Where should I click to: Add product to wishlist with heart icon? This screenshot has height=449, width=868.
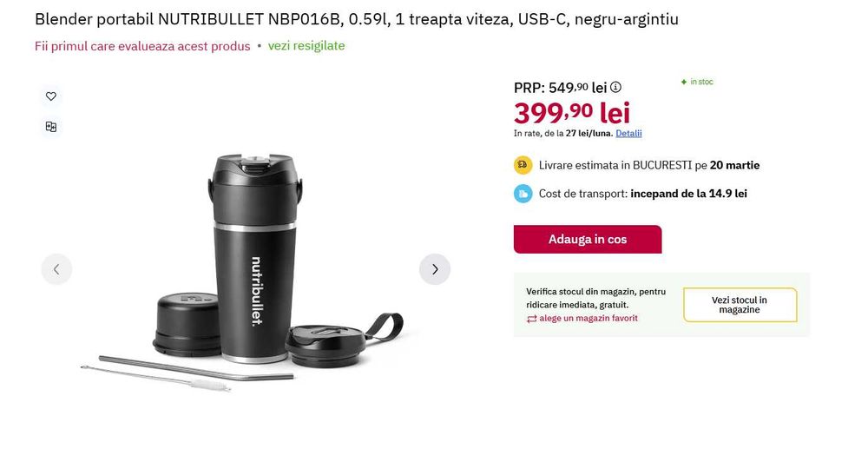pos(51,96)
